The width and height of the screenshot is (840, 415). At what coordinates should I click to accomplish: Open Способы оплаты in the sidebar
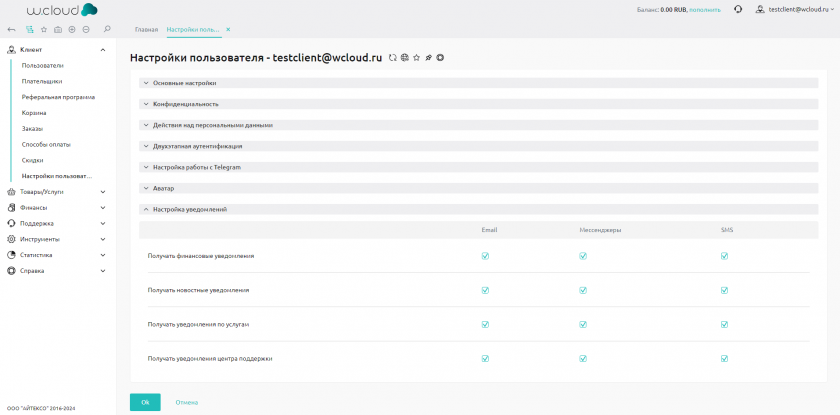[x=46, y=144]
